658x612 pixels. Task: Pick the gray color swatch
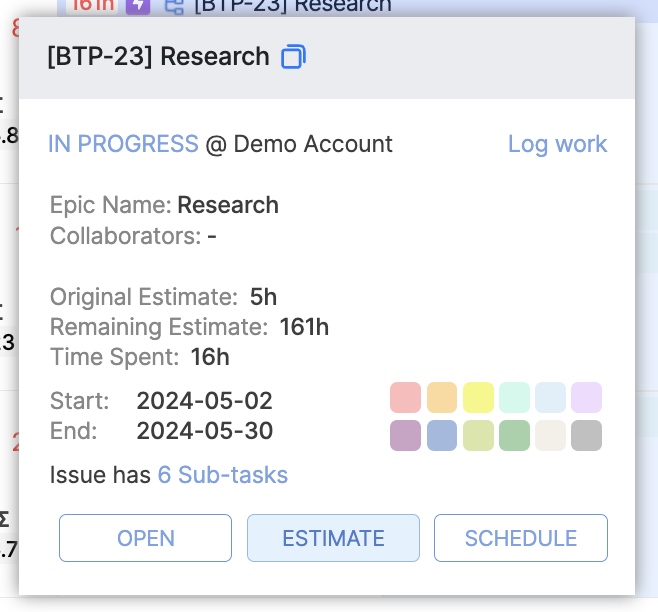pyautogui.click(x=586, y=435)
